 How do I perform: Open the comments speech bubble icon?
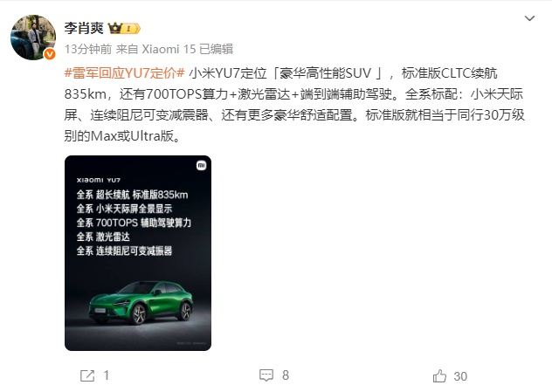tap(266, 375)
